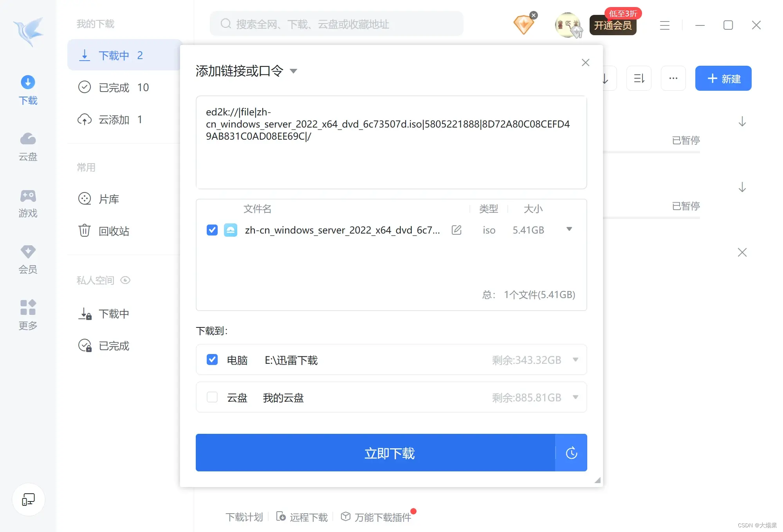Viewport: 783px width, 532px height.
Task: Click the sort list toolbar icon
Action: 639,78
